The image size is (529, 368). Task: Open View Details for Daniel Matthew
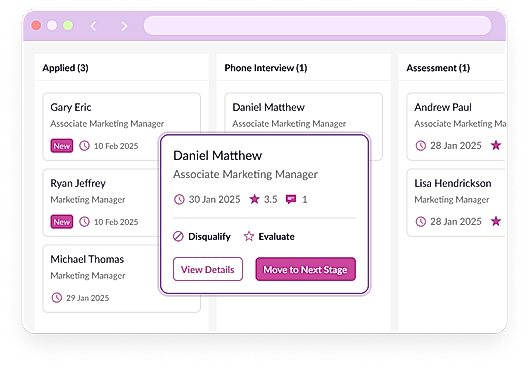click(208, 269)
